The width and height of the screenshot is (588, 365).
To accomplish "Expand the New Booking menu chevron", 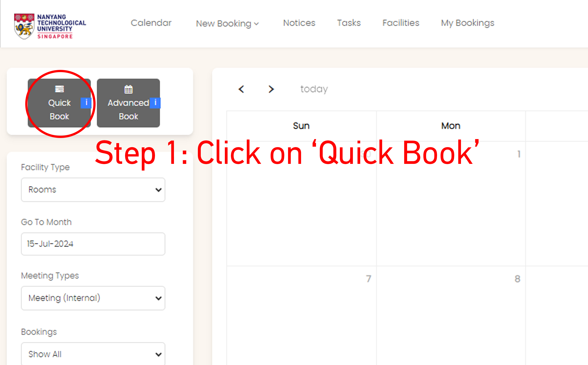I will pos(256,24).
